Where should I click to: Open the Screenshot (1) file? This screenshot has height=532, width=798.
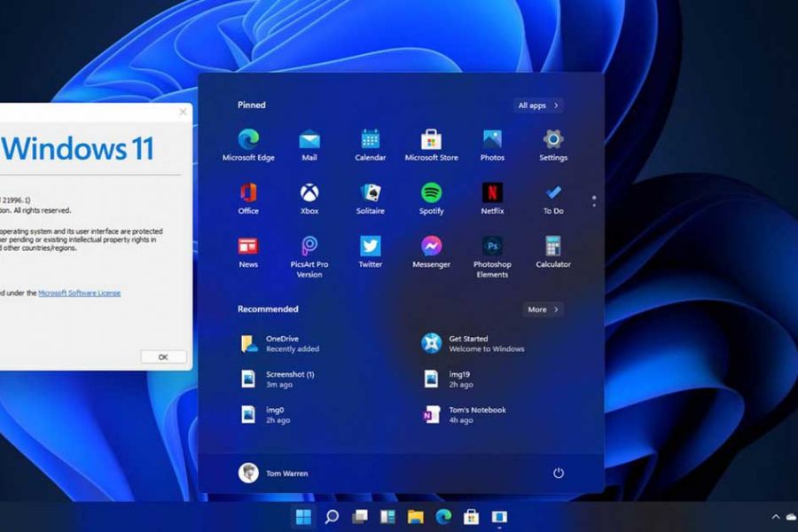pos(278,379)
